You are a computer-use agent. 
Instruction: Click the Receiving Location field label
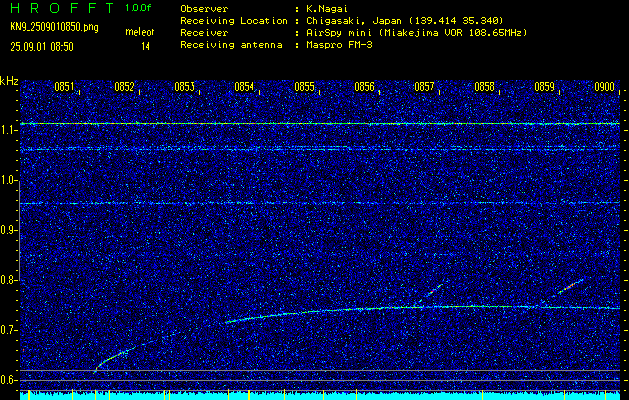click(x=234, y=21)
